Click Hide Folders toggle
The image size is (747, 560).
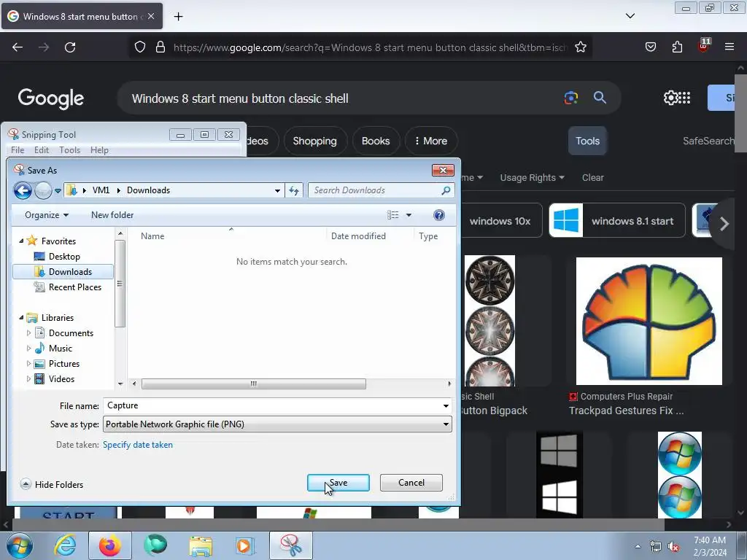pyautogui.click(x=52, y=485)
